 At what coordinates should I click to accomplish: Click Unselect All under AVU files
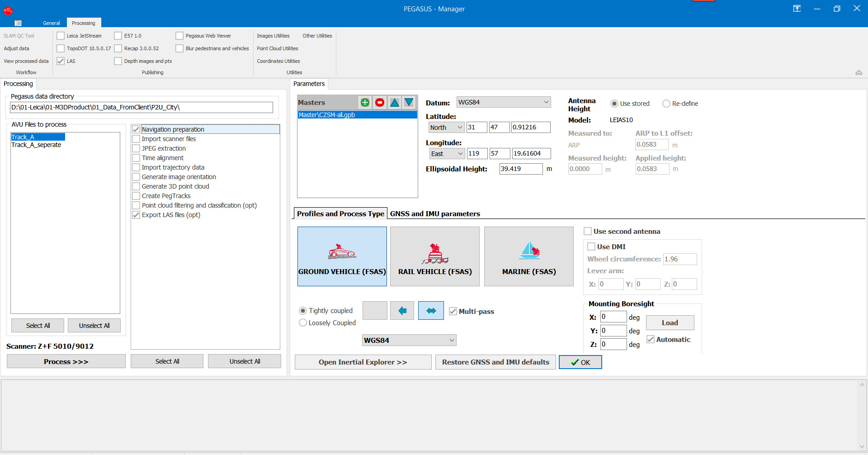click(x=94, y=326)
